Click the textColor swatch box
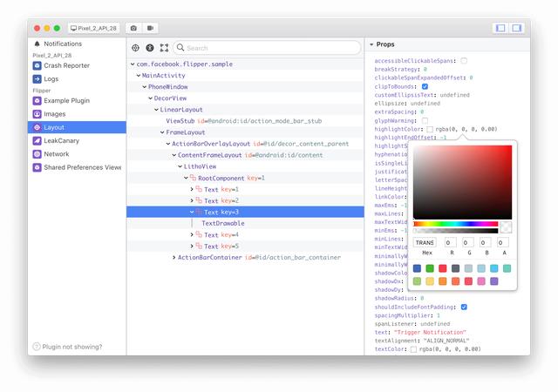Viewport: 558px width, 392px height. tap(413, 349)
